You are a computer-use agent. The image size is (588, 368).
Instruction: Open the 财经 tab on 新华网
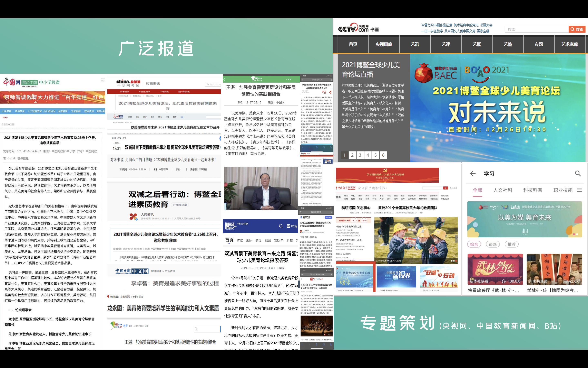pyautogui.click(x=258, y=240)
